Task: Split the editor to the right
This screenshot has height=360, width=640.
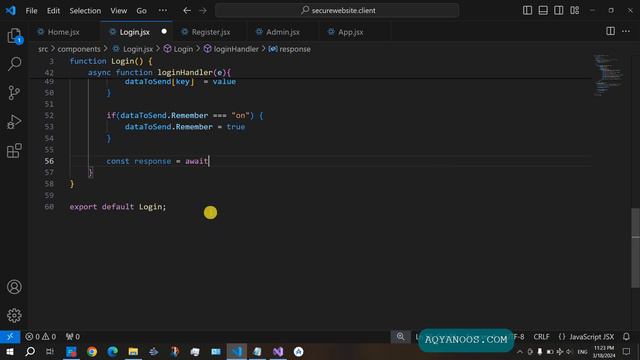Action: (x=610, y=31)
